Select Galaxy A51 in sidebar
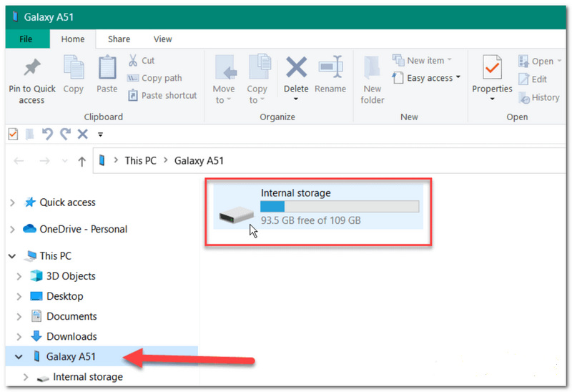Image resolution: width=572 pixels, height=392 pixels. click(71, 356)
